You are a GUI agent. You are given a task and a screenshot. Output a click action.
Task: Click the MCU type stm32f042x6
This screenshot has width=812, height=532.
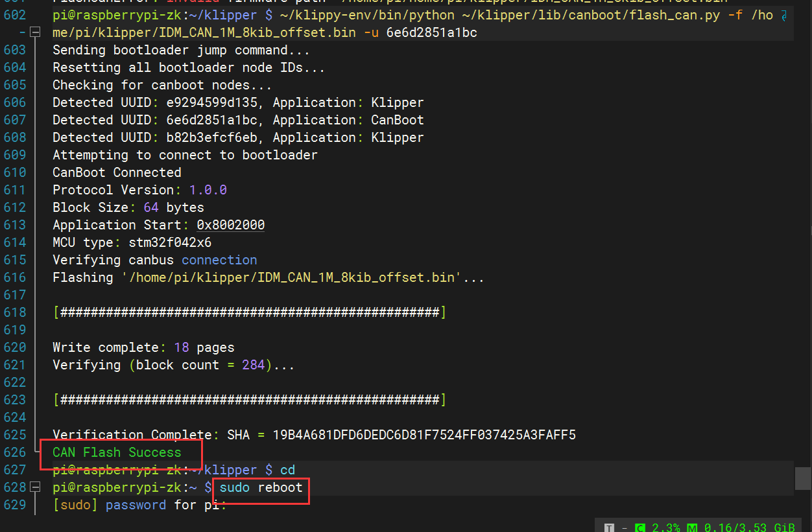(170, 242)
